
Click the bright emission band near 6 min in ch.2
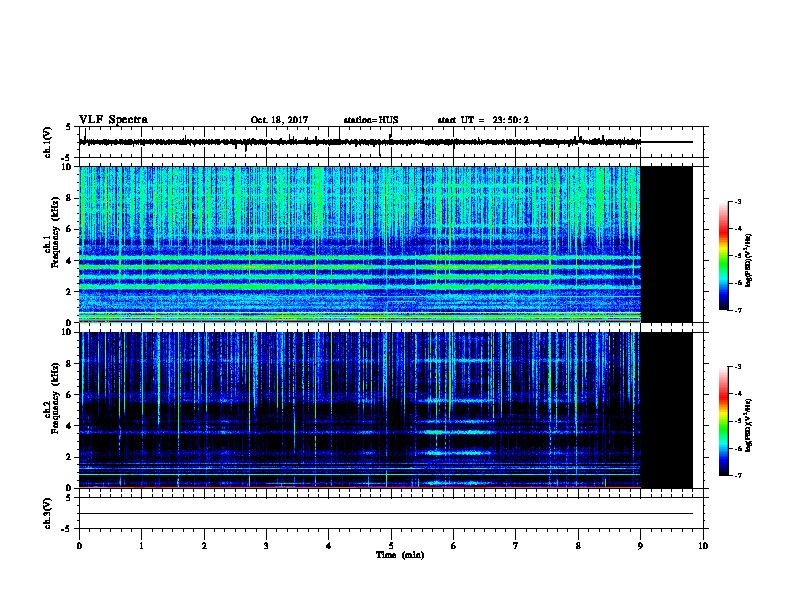[x=455, y=432]
